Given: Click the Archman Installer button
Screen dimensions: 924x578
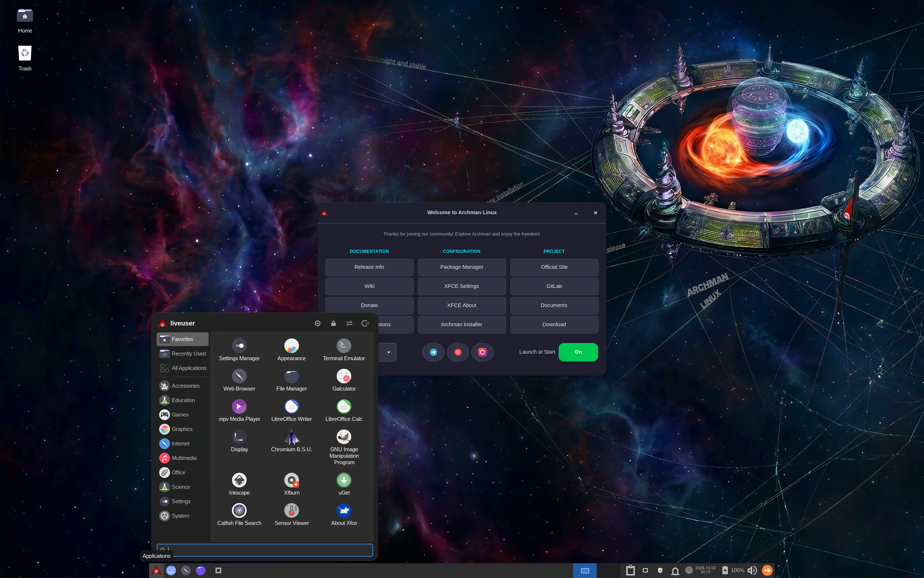Looking at the screenshot, I should pyautogui.click(x=462, y=324).
